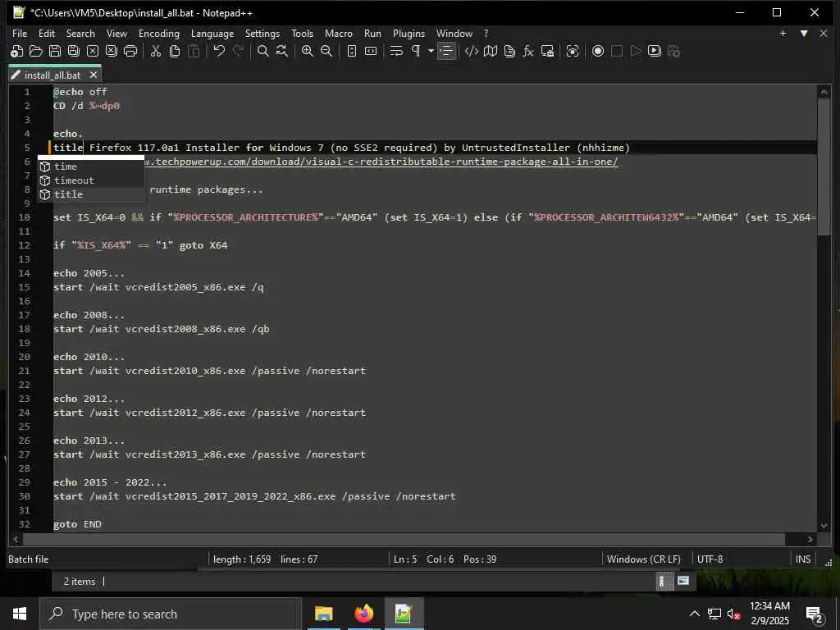Place cursor on 'goto END' line

point(77,524)
